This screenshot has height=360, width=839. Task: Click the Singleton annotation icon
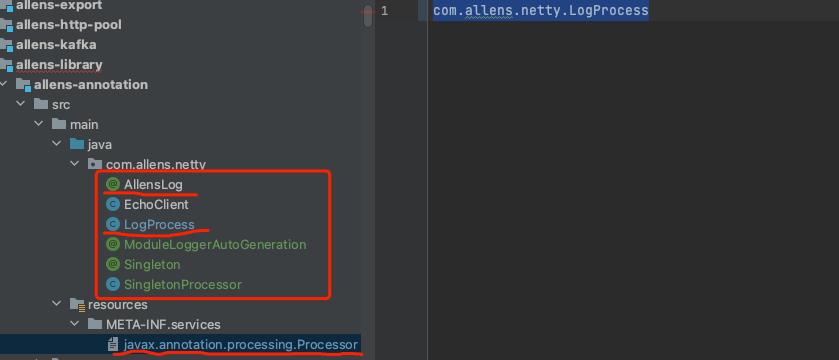pos(113,265)
